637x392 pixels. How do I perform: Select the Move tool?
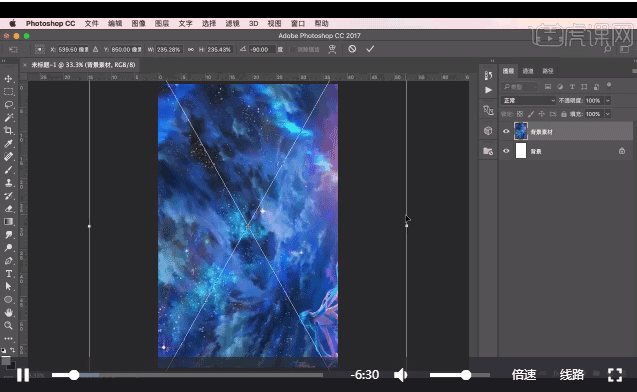(9, 78)
